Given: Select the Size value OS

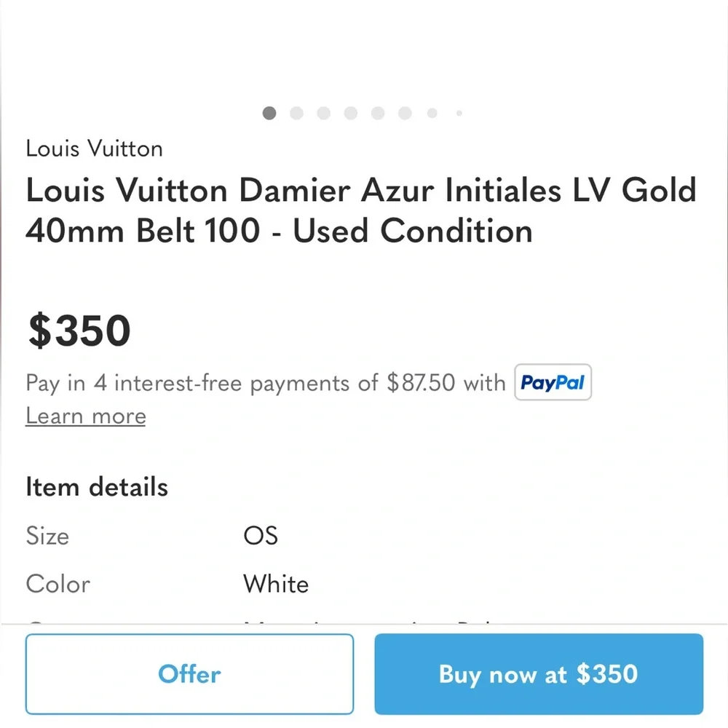Looking at the screenshot, I should pyautogui.click(x=260, y=536).
